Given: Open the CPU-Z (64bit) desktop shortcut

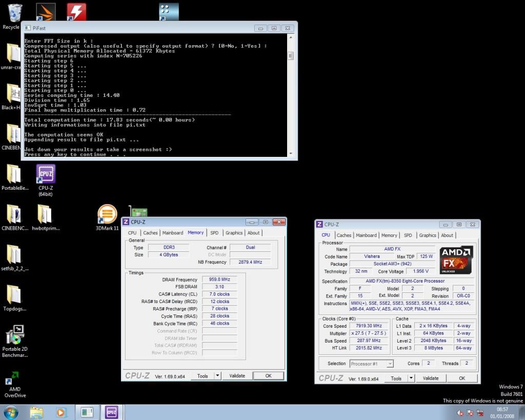Looking at the screenshot, I should click(x=46, y=175).
